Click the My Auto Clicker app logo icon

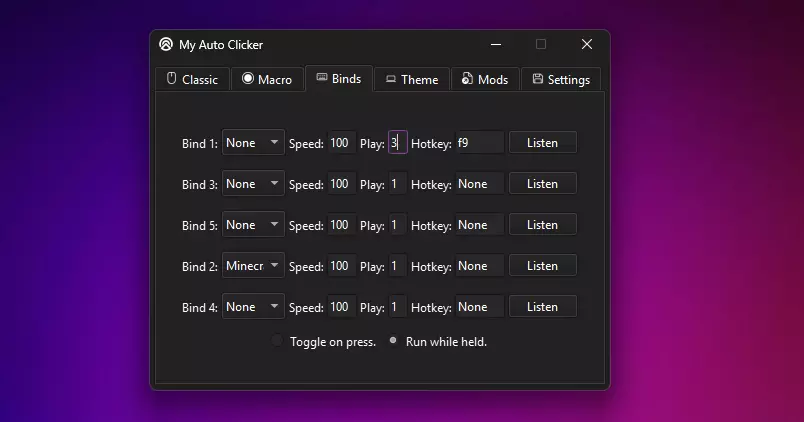coord(166,44)
